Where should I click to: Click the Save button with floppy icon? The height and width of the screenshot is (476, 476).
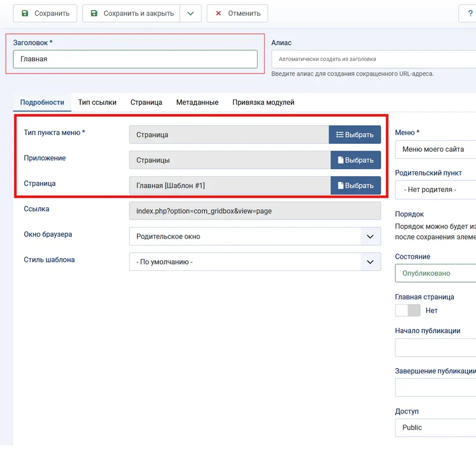(45, 14)
